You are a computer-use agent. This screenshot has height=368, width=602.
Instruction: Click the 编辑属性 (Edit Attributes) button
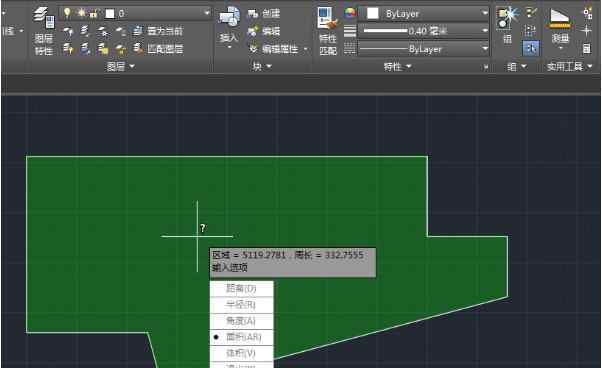pyautogui.click(x=278, y=49)
